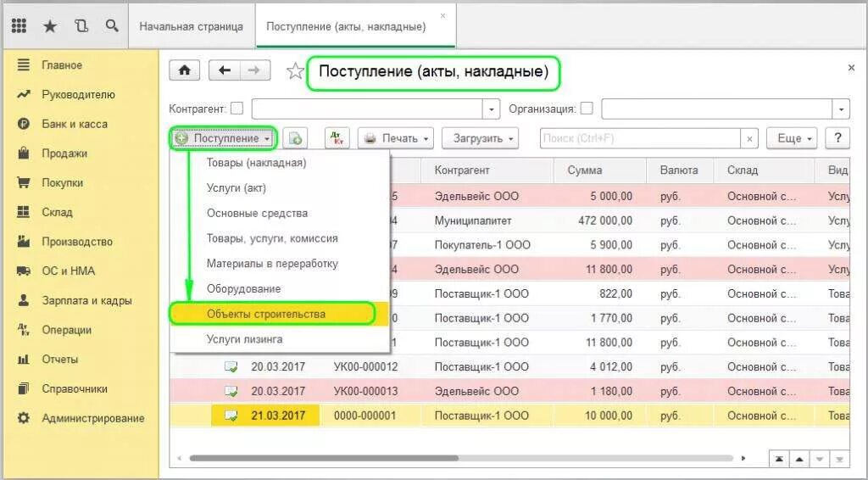868x480 pixels.
Task: Choose Услуги лизинга from the menu
Action: (x=245, y=339)
